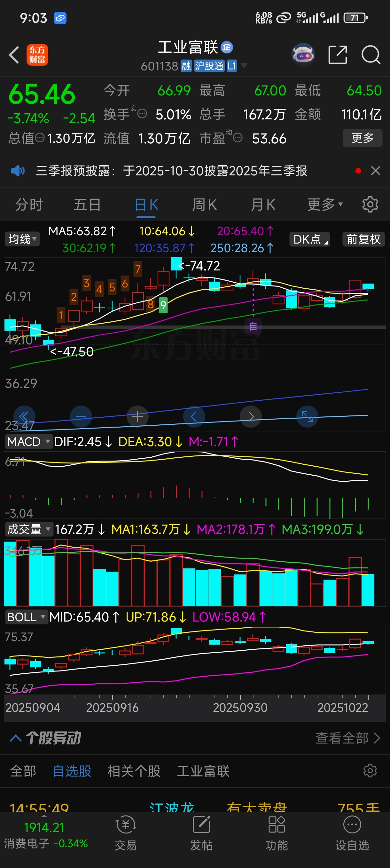Move chart left with arrow button
390x868 pixels.
pos(194,416)
